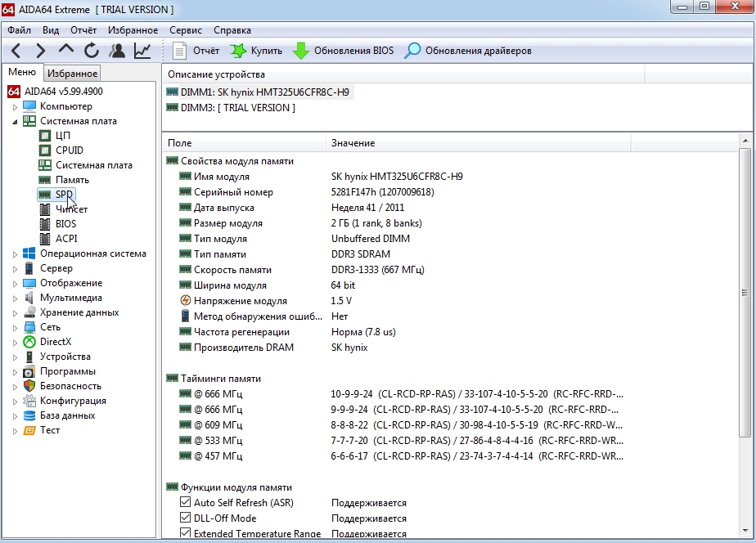This screenshot has width=756, height=543.
Task: Toggle Extended Temperature Range checkbox
Action: [185, 534]
